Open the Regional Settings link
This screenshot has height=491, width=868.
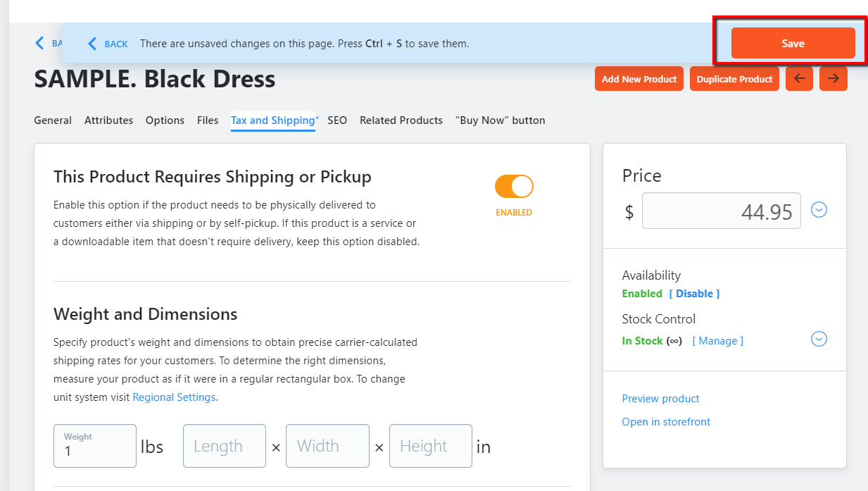coord(174,397)
